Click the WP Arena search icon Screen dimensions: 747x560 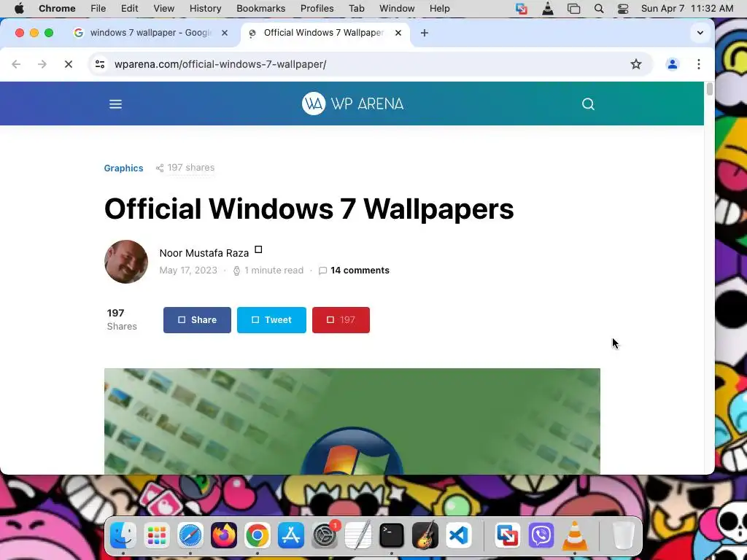[588, 104]
